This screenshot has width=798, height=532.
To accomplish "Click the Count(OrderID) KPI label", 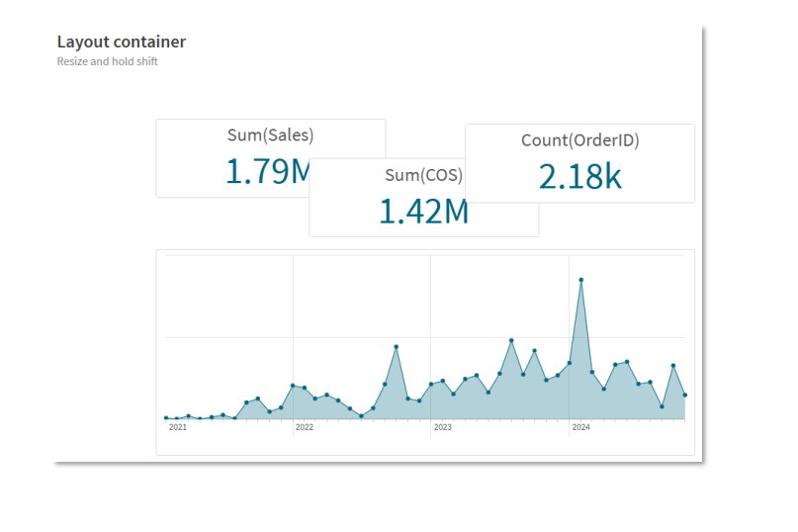I will click(x=579, y=140).
